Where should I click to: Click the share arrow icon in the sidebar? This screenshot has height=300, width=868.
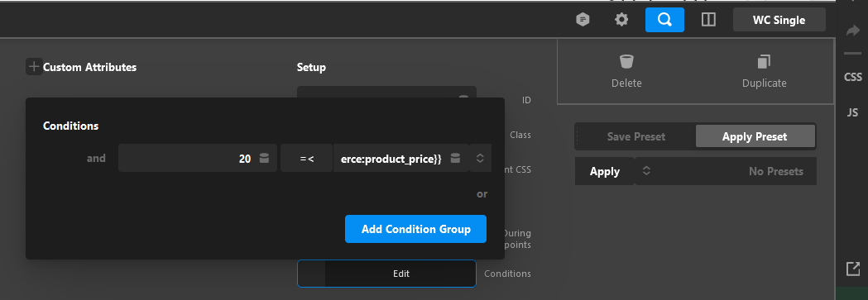[852, 31]
